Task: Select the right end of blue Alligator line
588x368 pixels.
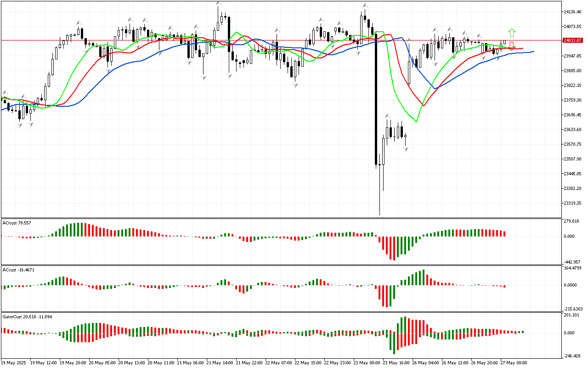Action: coord(533,52)
